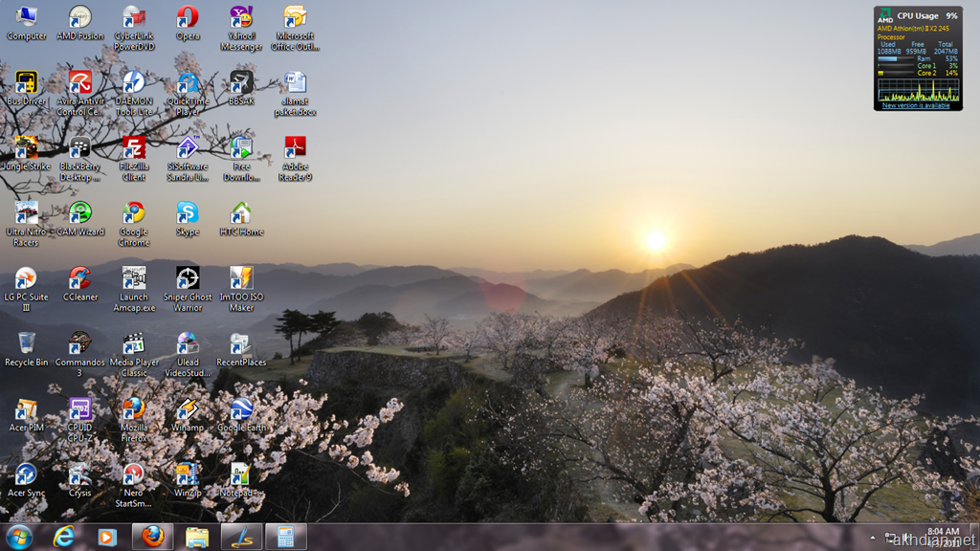Click the "New version is available" gadget link
Screen dimensions: 980x551
point(916,106)
